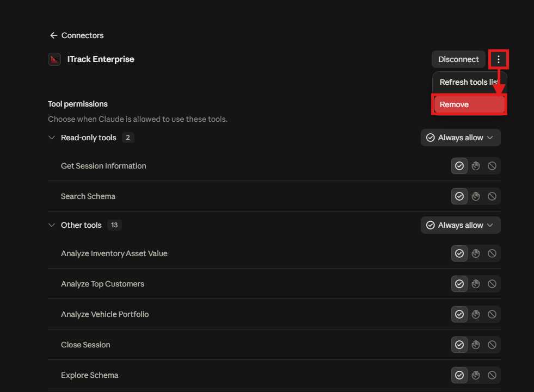The width and height of the screenshot is (534, 392).
Task: Allow Analyze Top Customers always
Action: [x=459, y=284]
